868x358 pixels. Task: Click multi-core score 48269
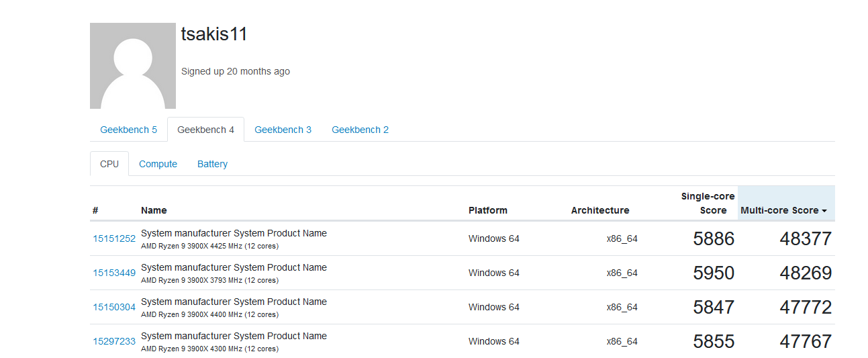[x=806, y=273]
